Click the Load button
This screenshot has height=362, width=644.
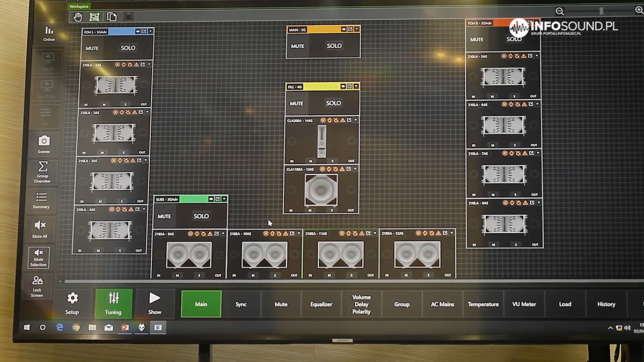[x=565, y=304]
